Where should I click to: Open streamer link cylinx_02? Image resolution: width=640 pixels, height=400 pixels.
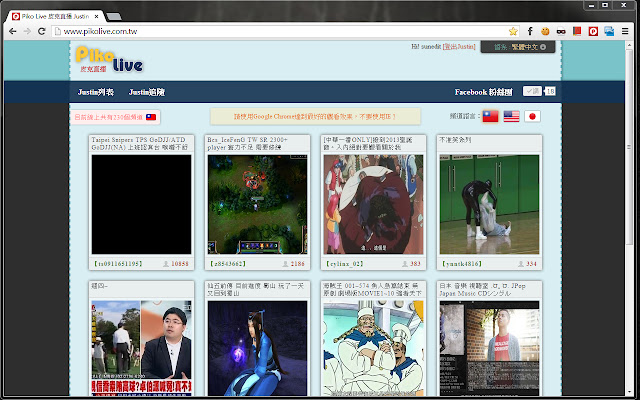pos(344,264)
